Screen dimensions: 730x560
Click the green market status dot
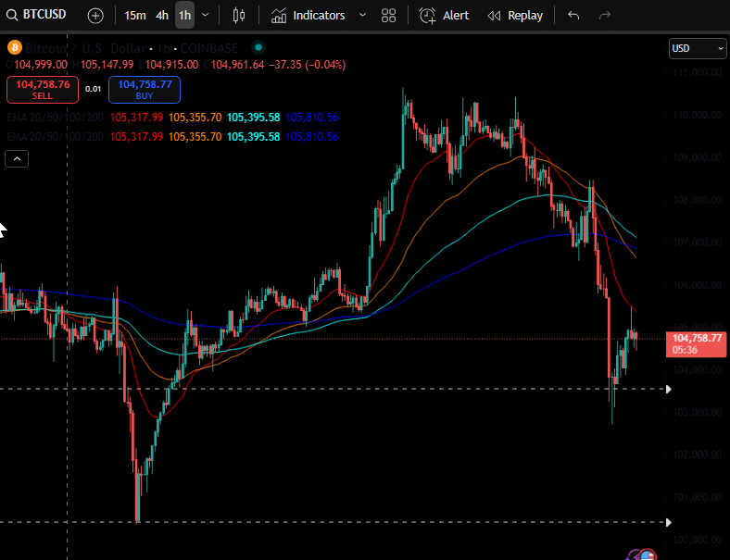[x=258, y=47]
